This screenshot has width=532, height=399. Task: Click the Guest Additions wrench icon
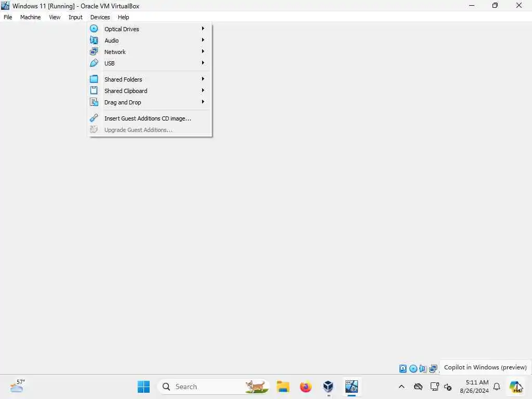pos(94,118)
